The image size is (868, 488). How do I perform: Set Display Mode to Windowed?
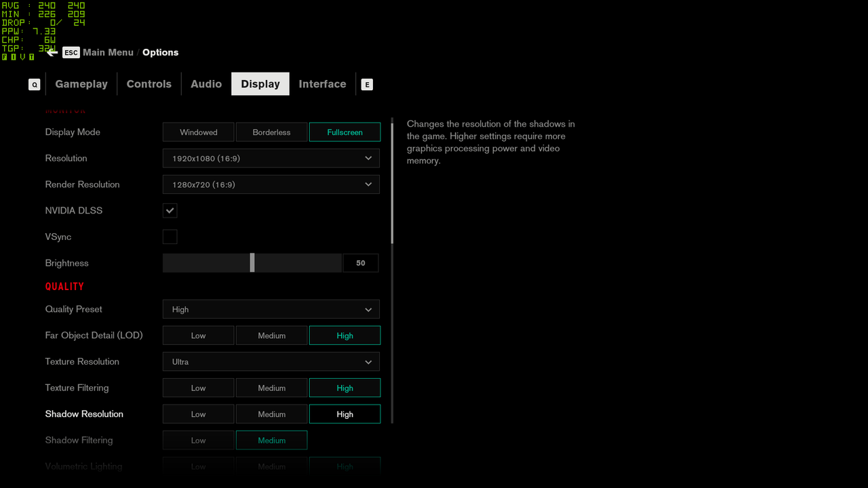point(199,132)
